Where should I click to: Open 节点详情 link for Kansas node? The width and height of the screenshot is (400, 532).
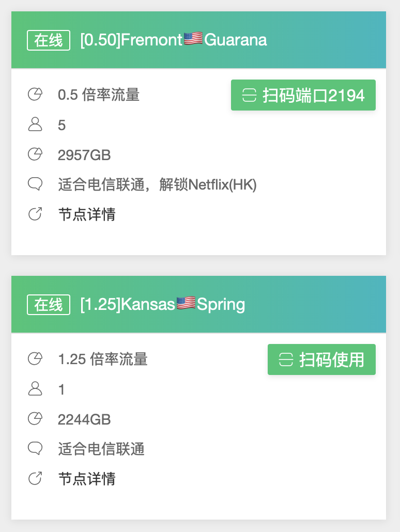(x=87, y=479)
